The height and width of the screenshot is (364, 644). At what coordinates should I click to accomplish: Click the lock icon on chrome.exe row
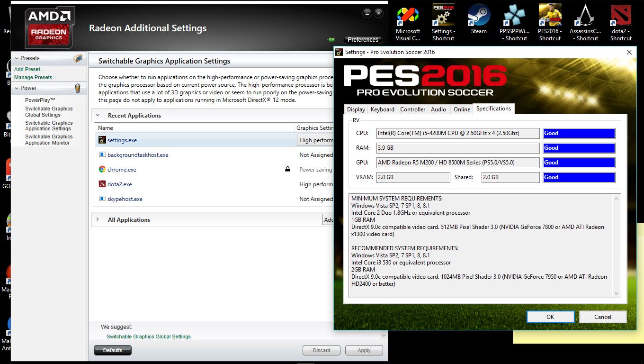tap(287, 169)
